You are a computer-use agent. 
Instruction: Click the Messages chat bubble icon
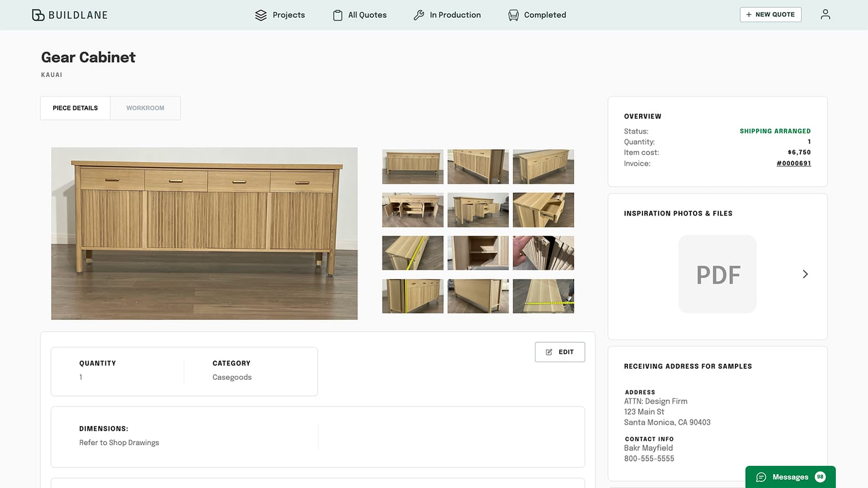pyautogui.click(x=761, y=477)
